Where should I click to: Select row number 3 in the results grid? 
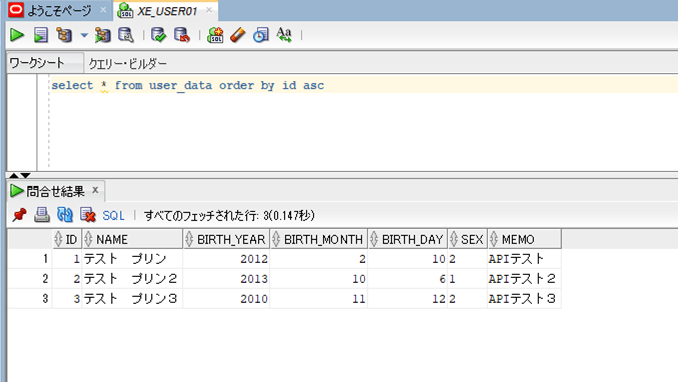click(x=30, y=299)
